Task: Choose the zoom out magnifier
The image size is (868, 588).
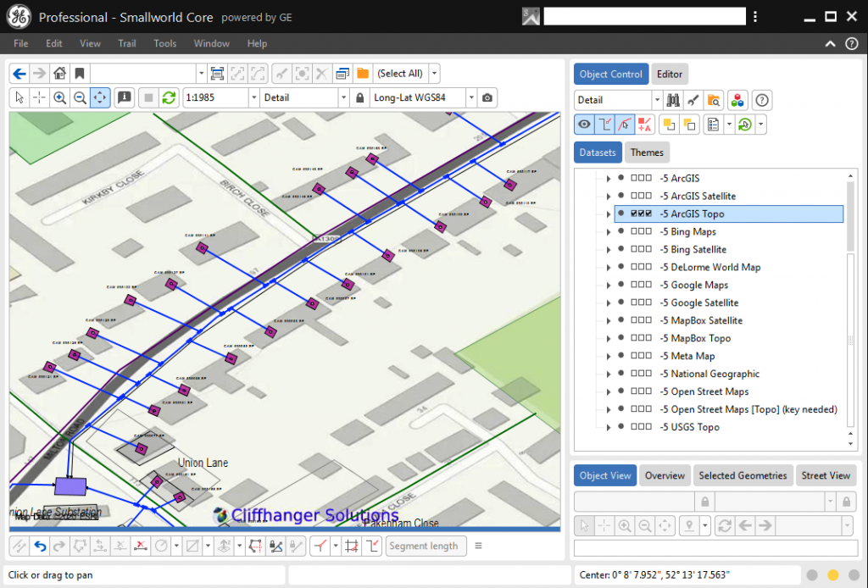Action: point(80,98)
